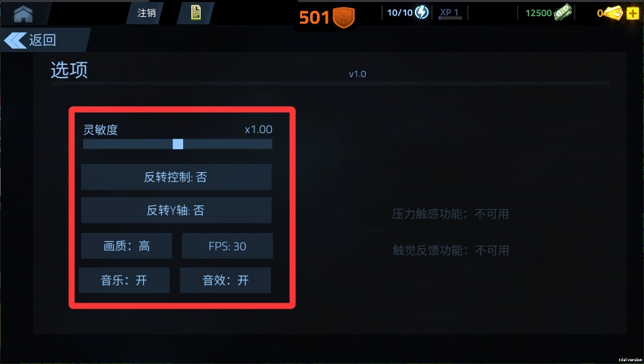Click 压力触感功能 unavailable label
This screenshot has height=364, width=644.
[x=451, y=214]
